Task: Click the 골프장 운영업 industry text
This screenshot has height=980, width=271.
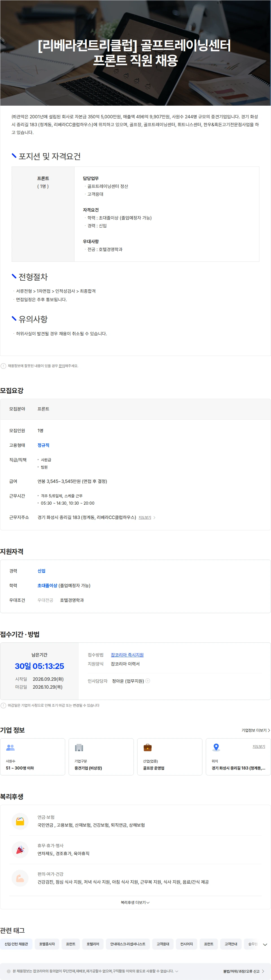Action: click(x=154, y=768)
